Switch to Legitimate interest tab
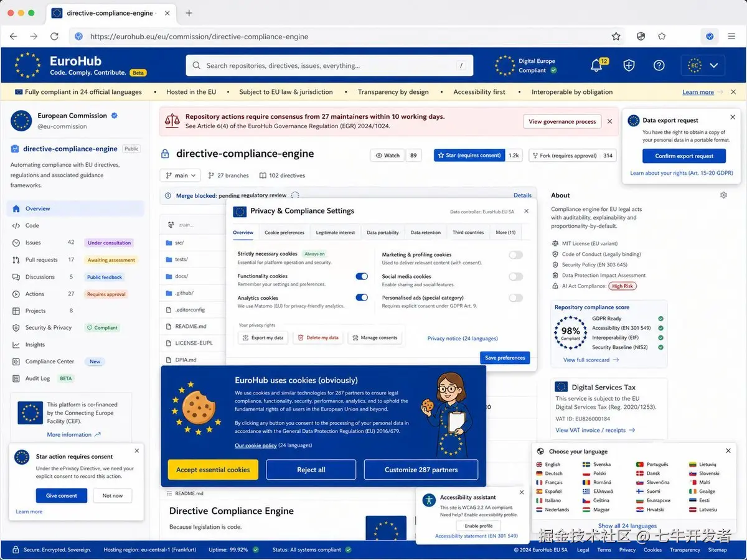 [336, 232]
